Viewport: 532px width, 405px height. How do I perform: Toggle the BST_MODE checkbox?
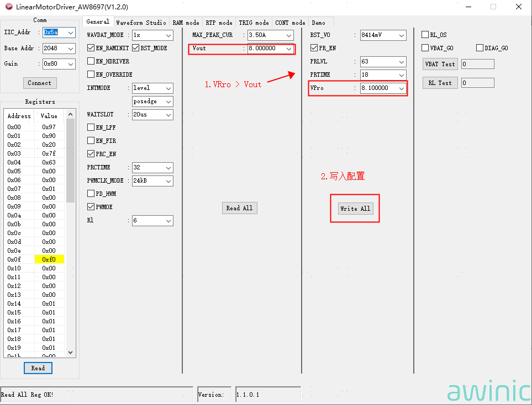click(136, 48)
